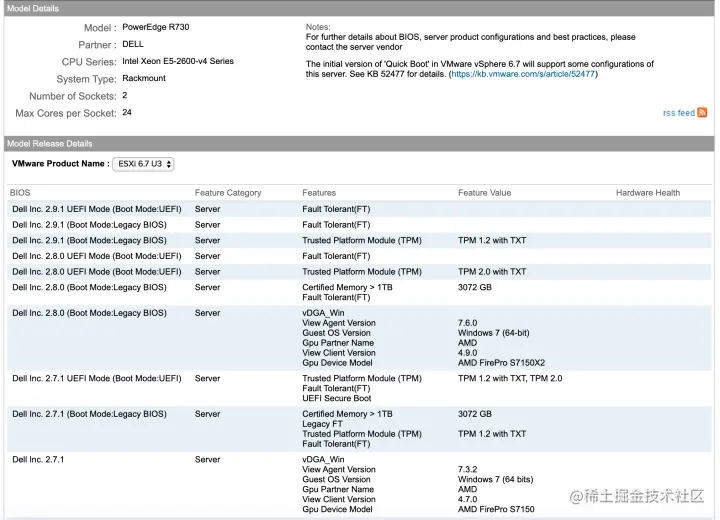
Task: Click the Windows 7 (64 bits) value
Action: tap(495, 480)
